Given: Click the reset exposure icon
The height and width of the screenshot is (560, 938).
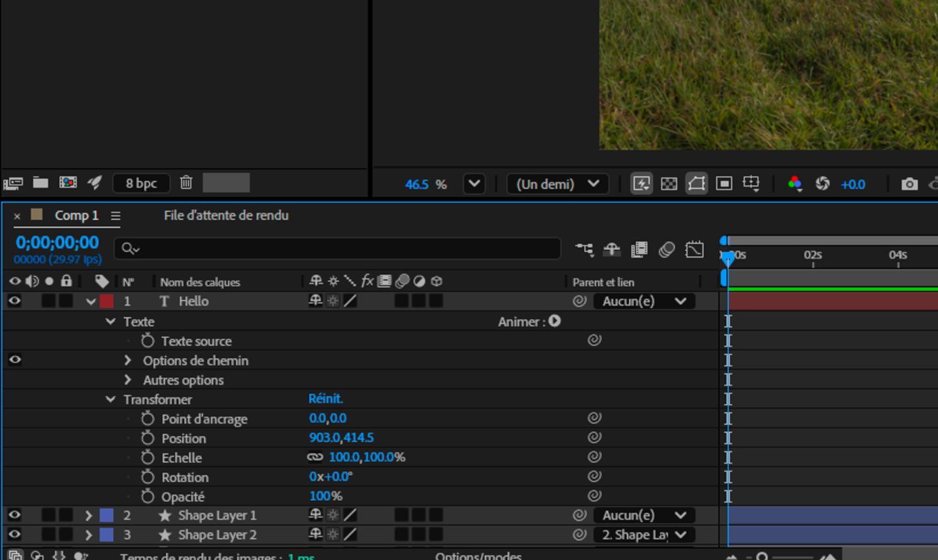Looking at the screenshot, I should [x=822, y=184].
